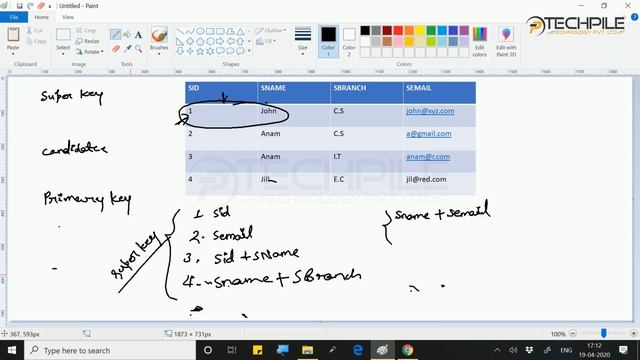The height and width of the screenshot is (360, 640).
Task: Open the shape Fill dropdown
Action: 266,41
